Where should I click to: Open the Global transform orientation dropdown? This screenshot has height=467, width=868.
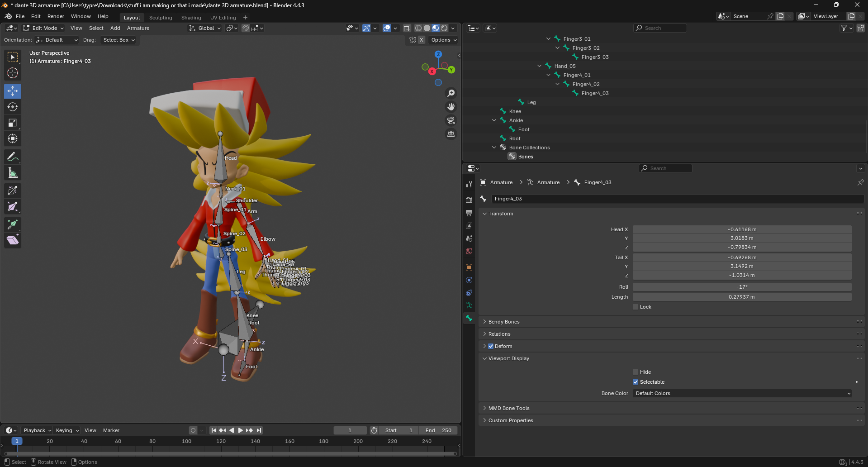point(205,28)
